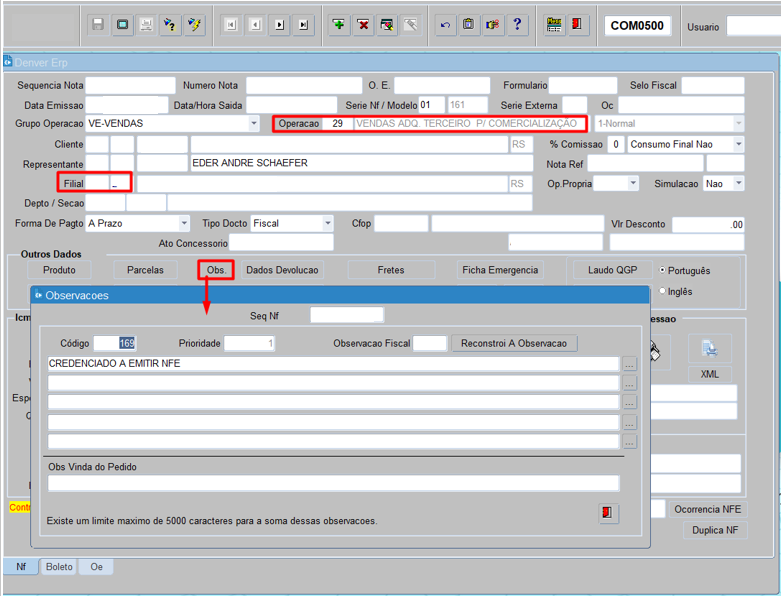This screenshot has height=596, width=781.
Task: Go to next record toolbar icon
Action: [x=279, y=25]
